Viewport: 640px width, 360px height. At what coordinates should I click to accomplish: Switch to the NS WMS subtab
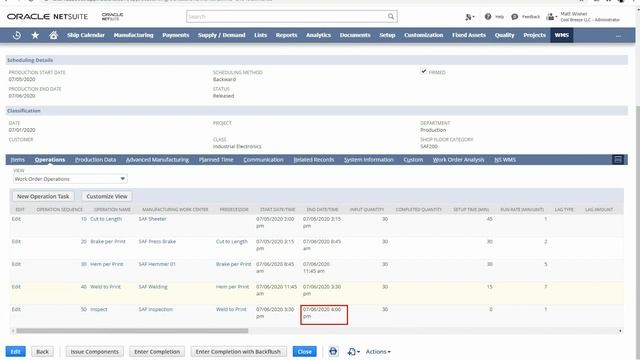pyautogui.click(x=505, y=160)
